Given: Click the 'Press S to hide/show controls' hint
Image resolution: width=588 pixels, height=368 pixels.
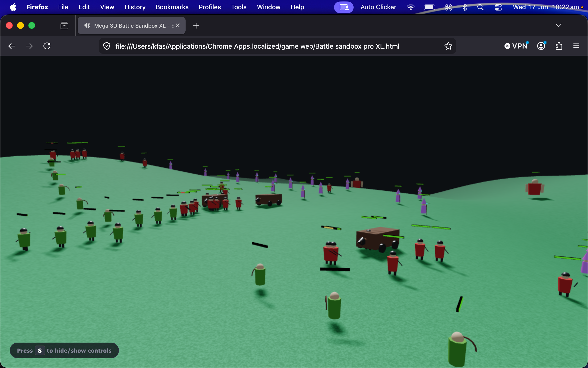Looking at the screenshot, I should click(64, 351).
